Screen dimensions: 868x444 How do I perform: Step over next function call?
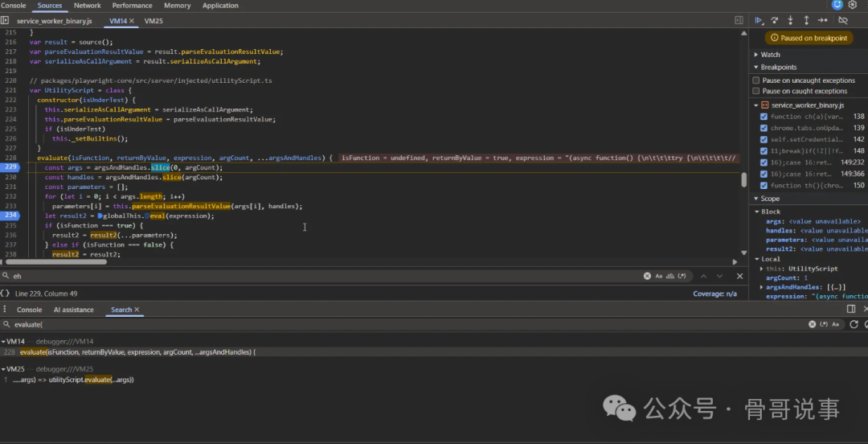[x=775, y=20]
